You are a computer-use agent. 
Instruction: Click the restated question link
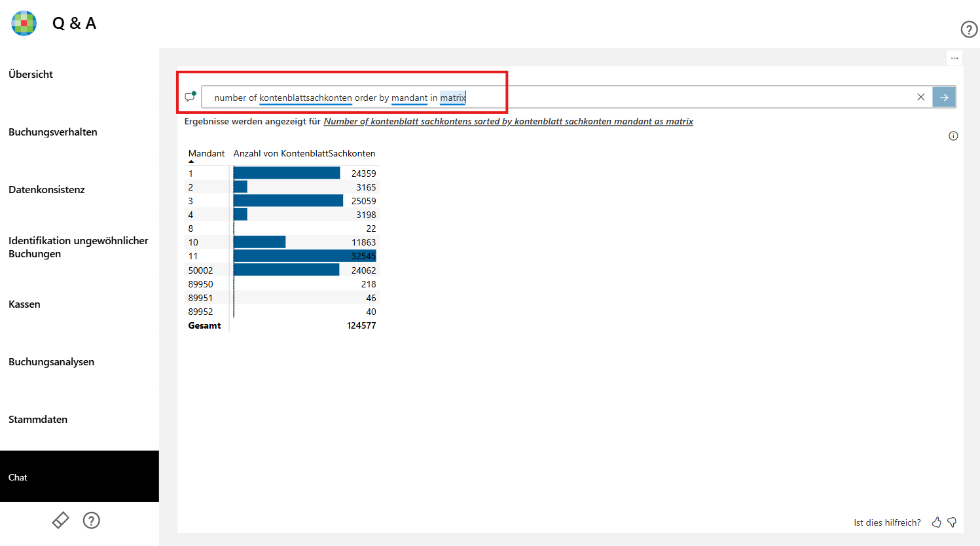(x=508, y=121)
